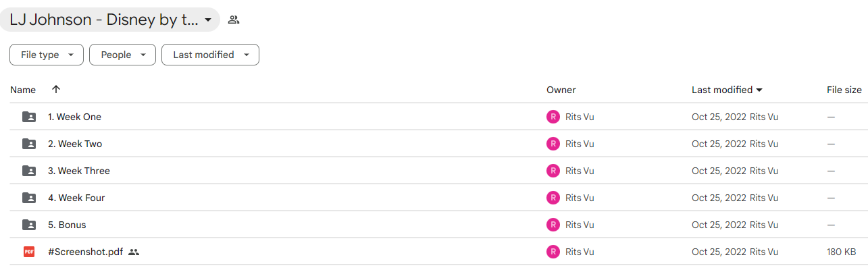
Task: Click the red PDF icon for #Screenshot.pdf
Action: pos(29,252)
